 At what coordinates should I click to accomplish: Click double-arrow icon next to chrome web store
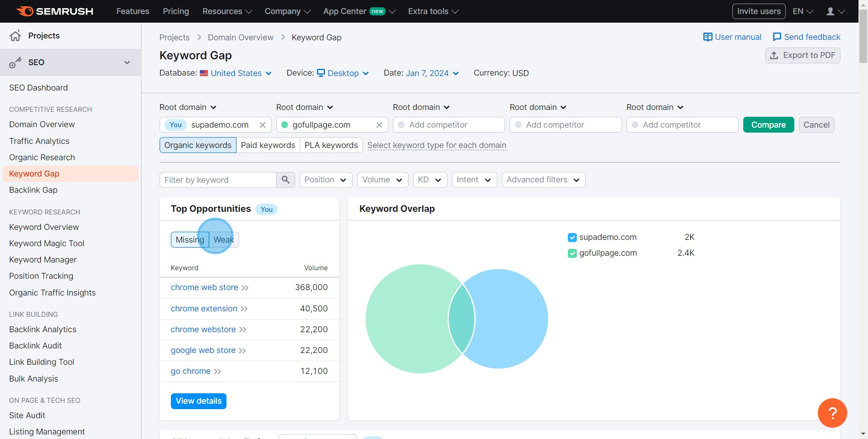(245, 288)
